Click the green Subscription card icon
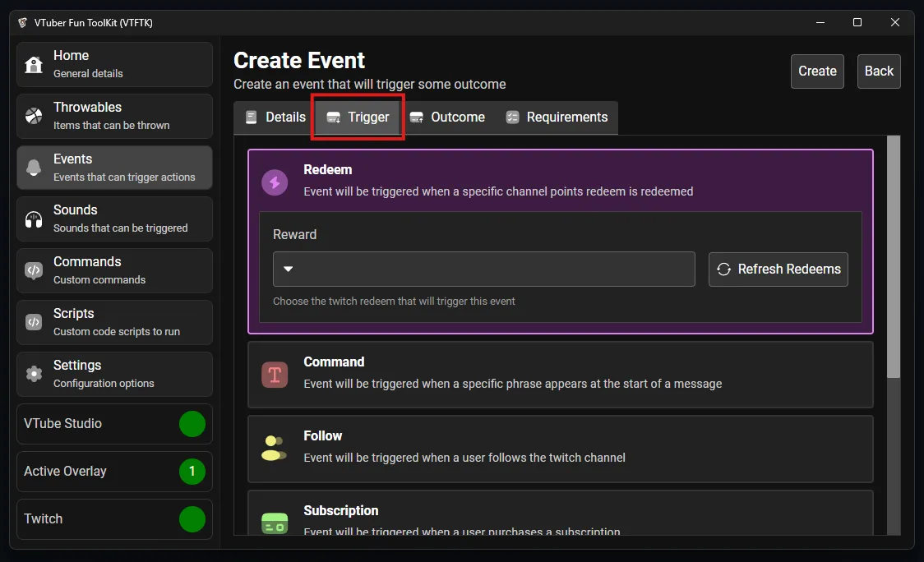This screenshot has width=924, height=562. pos(275,523)
